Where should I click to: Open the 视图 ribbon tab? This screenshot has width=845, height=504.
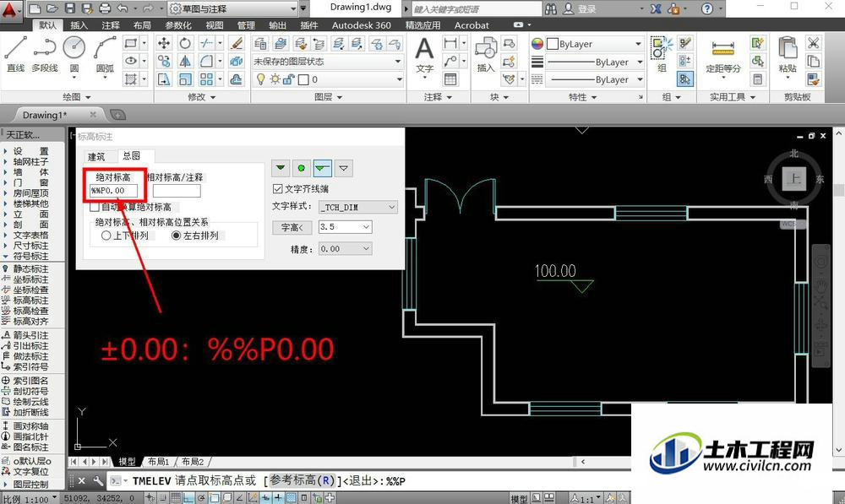[x=215, y=25]
